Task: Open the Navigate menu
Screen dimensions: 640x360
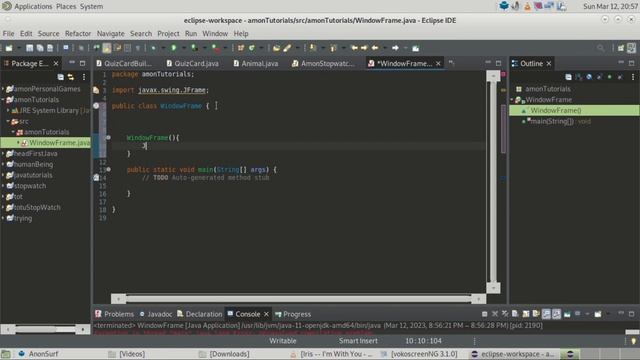Action: coord(111,33)
